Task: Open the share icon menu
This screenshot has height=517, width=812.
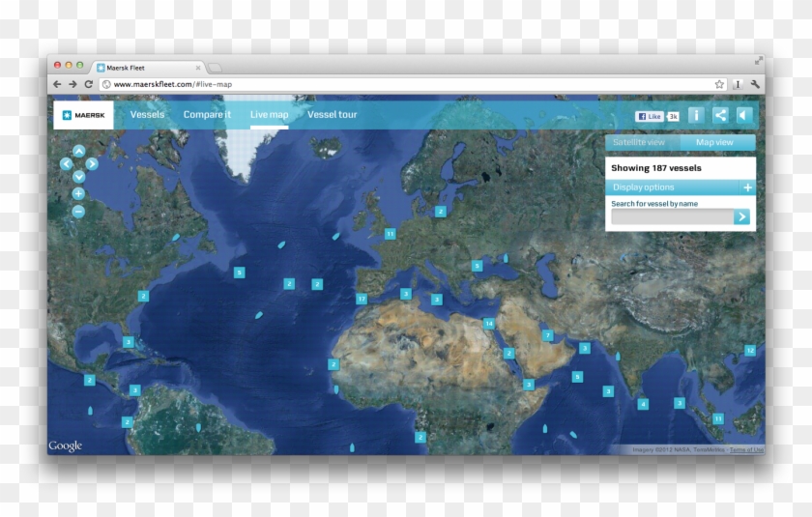Action: [720, 115]
